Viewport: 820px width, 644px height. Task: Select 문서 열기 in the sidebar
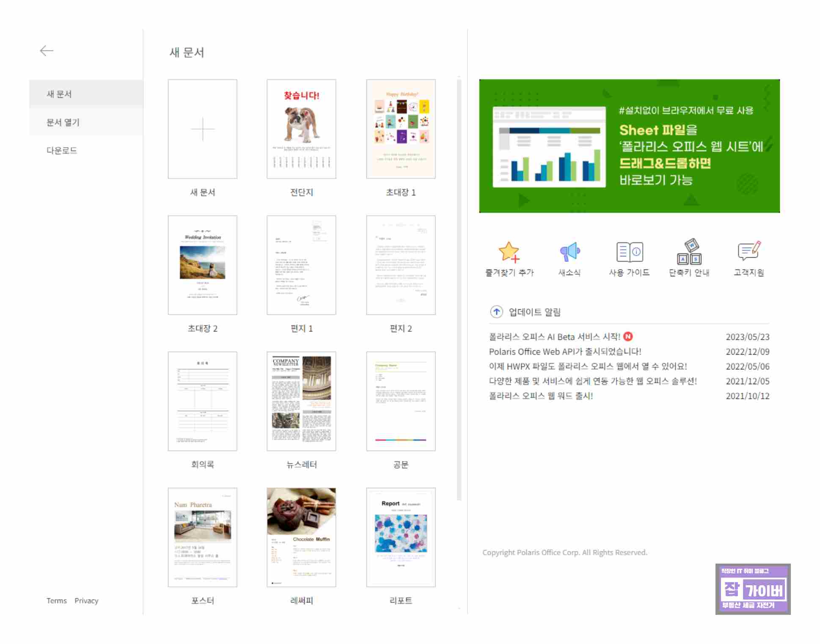tap(63, 122)
